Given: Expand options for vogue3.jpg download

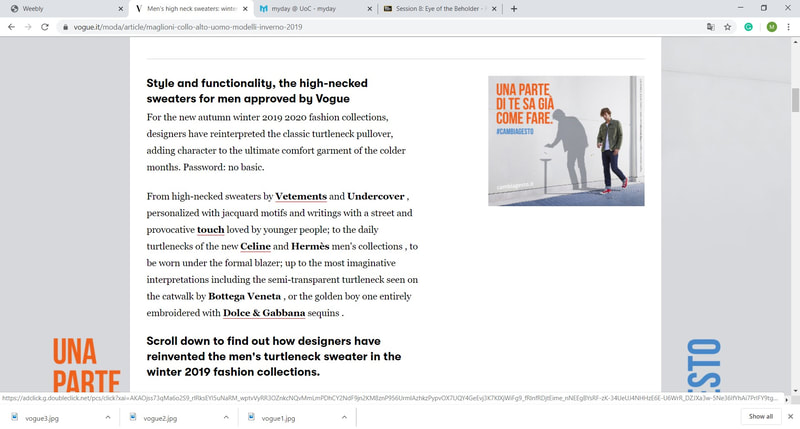Looking at the screenshot, I should 108,418.
